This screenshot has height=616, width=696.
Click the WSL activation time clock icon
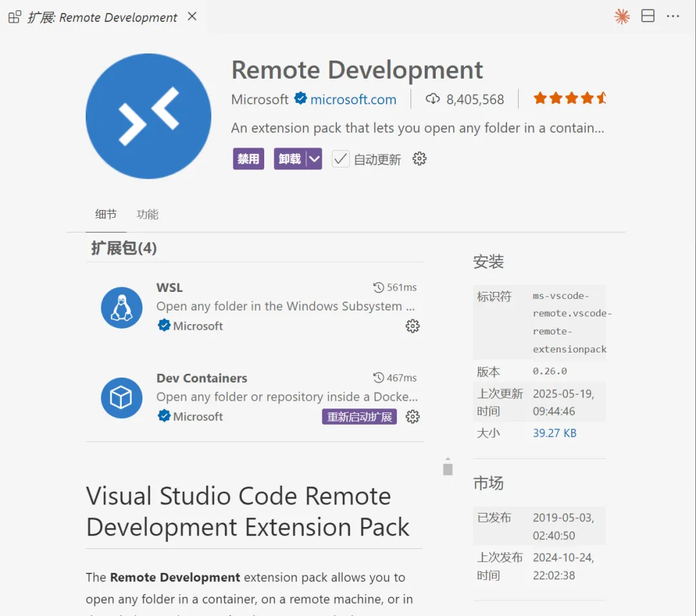click(x=378, y=287)
